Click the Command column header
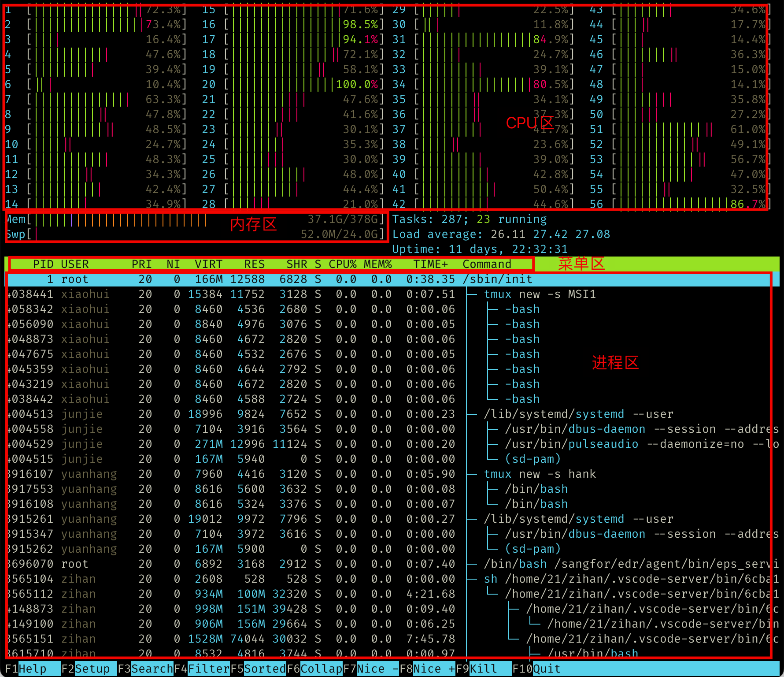Image resolution: width=784 pixels, height=677 pixels. point(487,264)
